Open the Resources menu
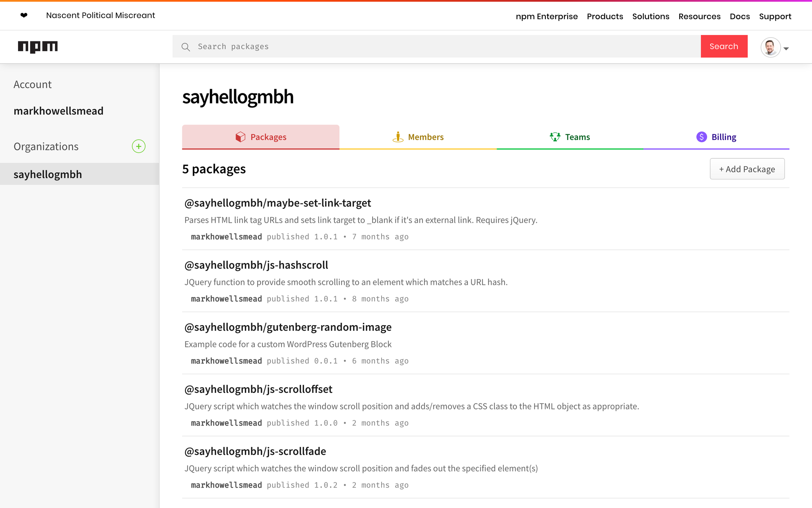Screen dimensions: 812x508 699,17
